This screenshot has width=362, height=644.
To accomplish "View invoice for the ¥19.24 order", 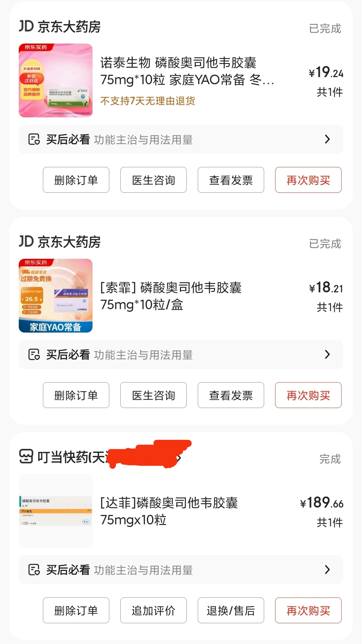I will tap(231, 180).
